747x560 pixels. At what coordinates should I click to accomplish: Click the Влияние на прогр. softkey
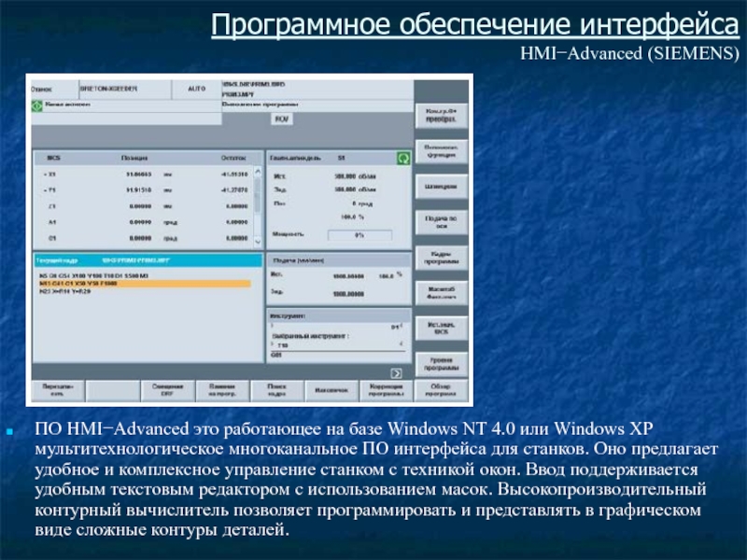pyautogui.click(x=222, y=390)
